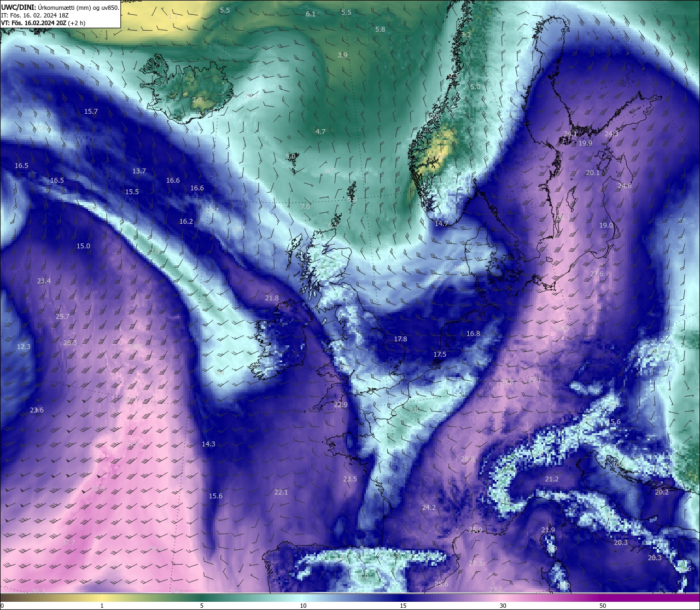The width and height of the screenshot is (700, 610).
Task: Click the map value "6.1"
Action: click(x=311, y=14)
